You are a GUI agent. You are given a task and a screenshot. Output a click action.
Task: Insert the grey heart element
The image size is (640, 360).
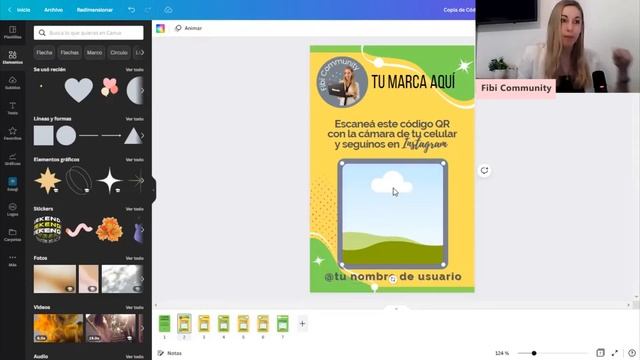tap(79, 90)
